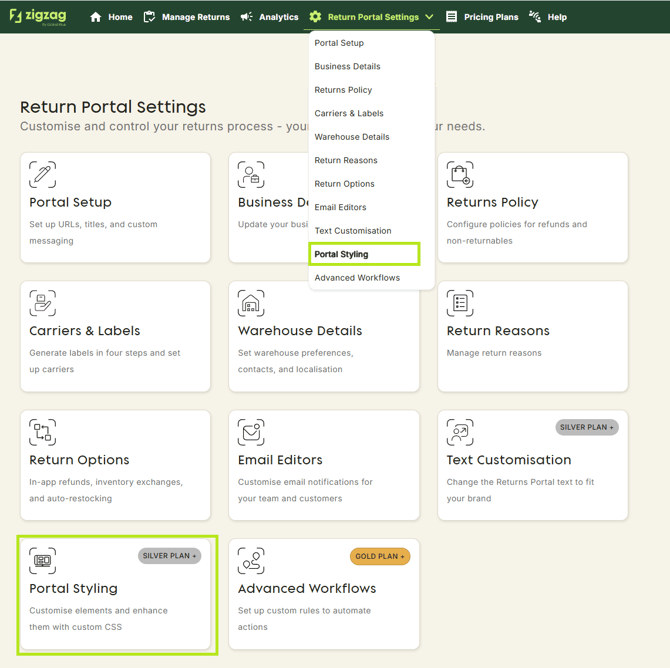Viewport: 670px width, 668px height.
Task: Click the Gold Plan + badge
Action: point(380,556)
